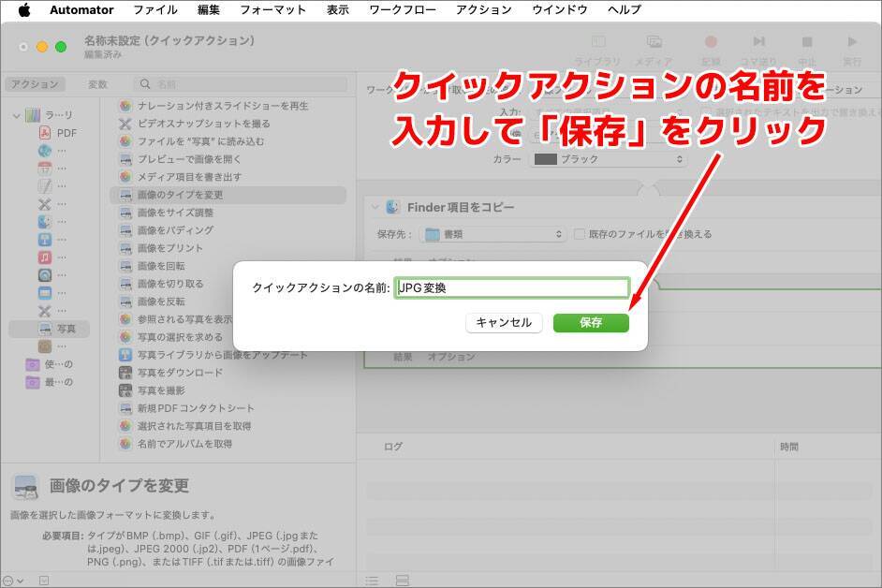Collapse the ライブラリ tree disclosure triangle

(17, 115)
